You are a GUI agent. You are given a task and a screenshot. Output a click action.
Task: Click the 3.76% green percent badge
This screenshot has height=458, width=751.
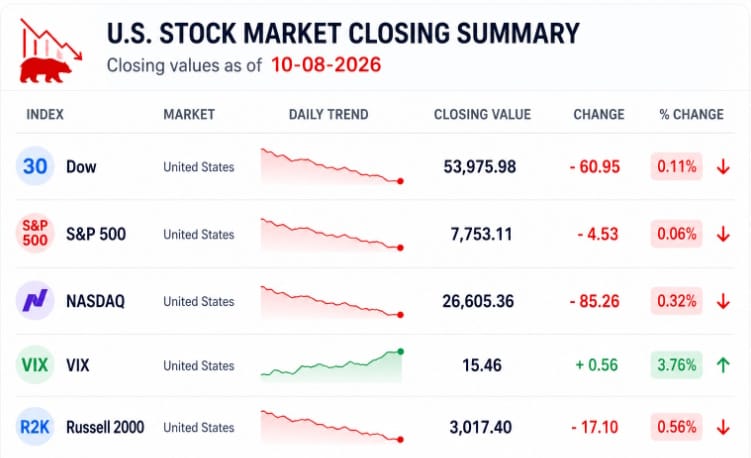[x=676, y=365]
